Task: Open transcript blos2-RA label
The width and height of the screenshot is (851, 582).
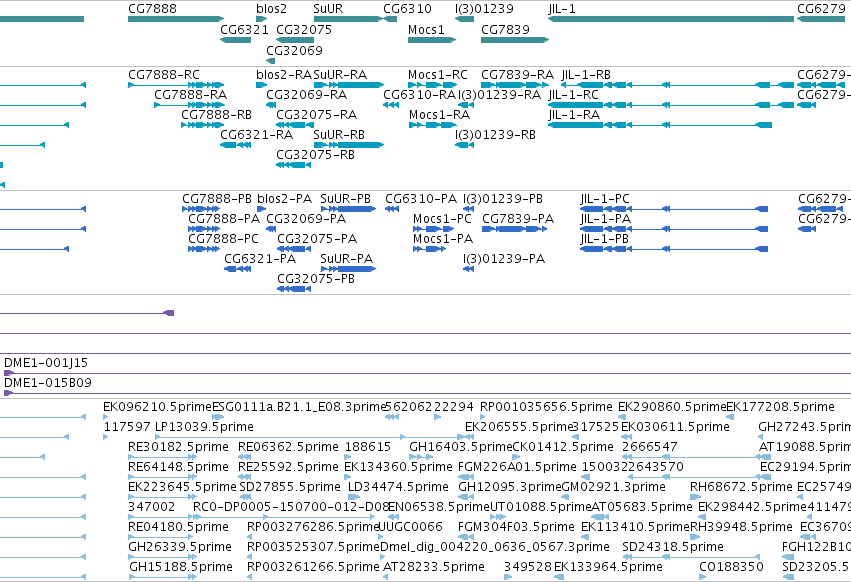Action: click(284, 74)
